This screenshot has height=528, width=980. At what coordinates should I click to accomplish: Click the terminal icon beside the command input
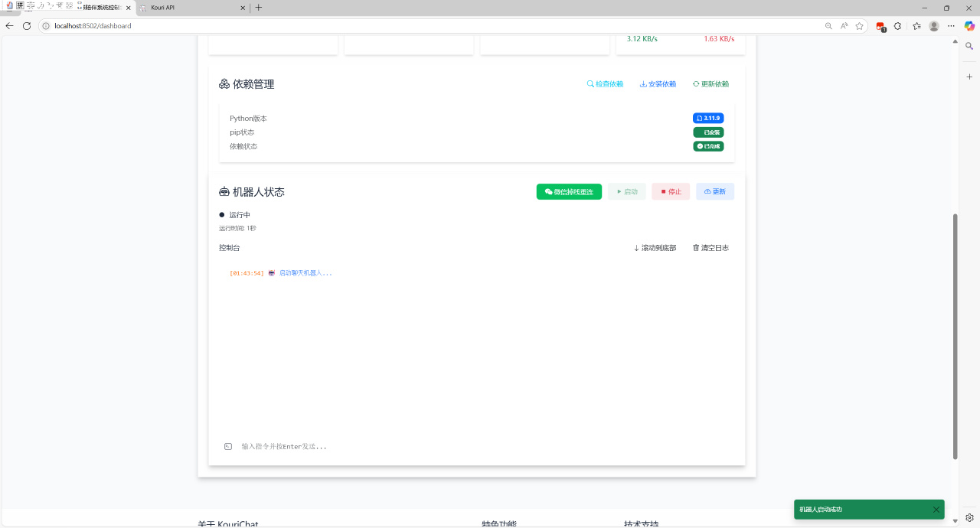pos(228,446)
